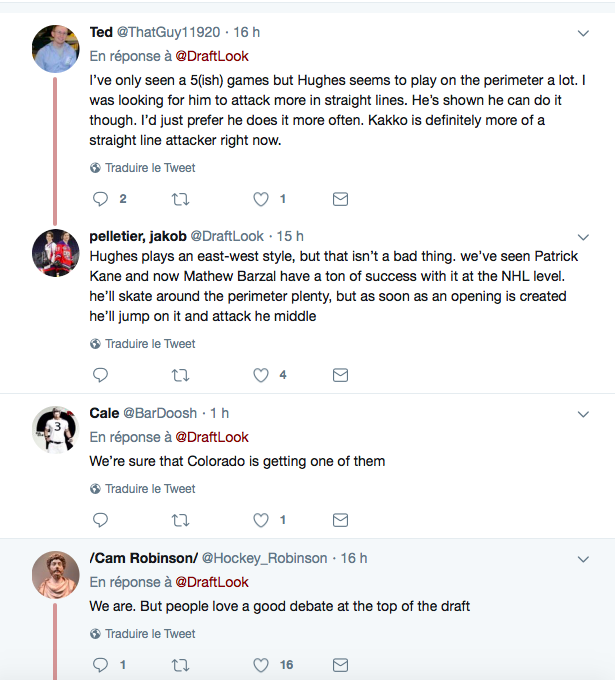Open @DraftLook mention in Cam Robinson's reply

212,582
